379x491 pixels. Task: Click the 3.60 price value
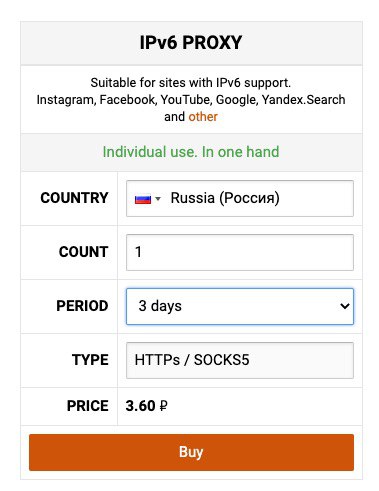(x=140, y=406)
